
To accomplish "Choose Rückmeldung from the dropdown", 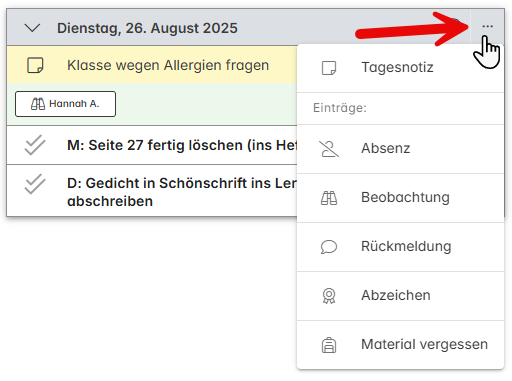I will [400, 247].
